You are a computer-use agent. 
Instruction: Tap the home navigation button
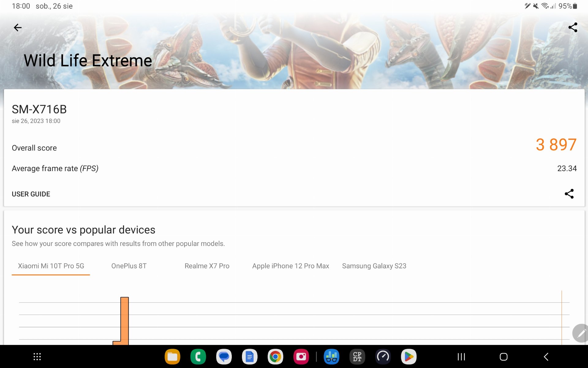(503, 357)
